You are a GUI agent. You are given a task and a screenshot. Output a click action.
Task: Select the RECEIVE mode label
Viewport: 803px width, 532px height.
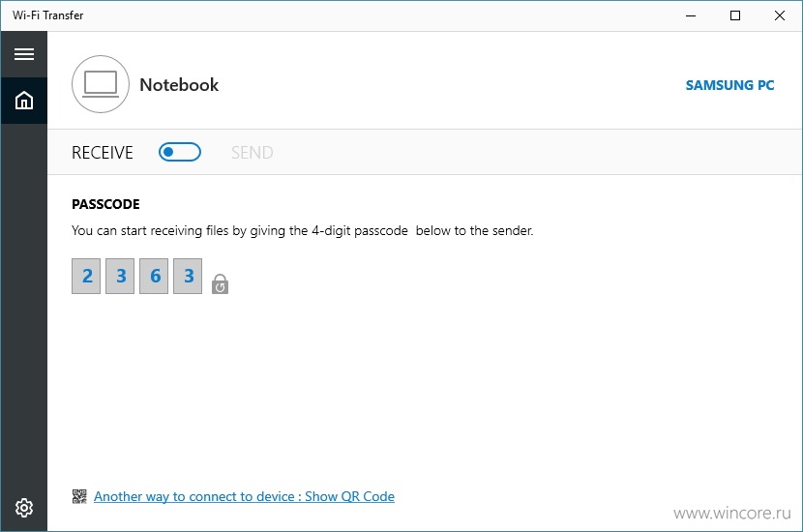(x=103, y=153)
